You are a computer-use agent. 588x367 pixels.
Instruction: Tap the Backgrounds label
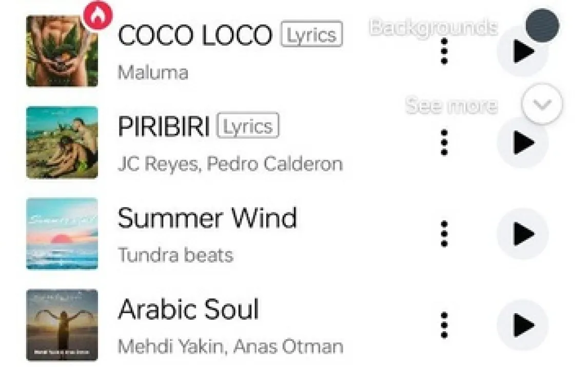click(x=434, y=27)
